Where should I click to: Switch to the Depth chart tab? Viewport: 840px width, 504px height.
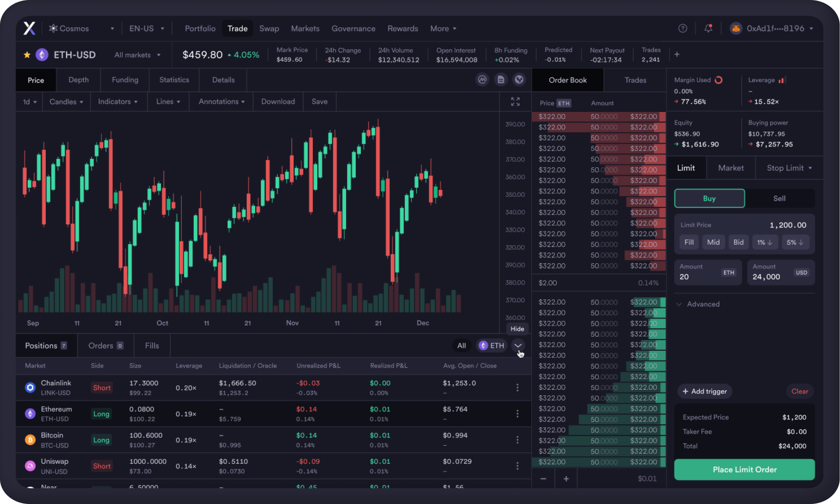78,80
